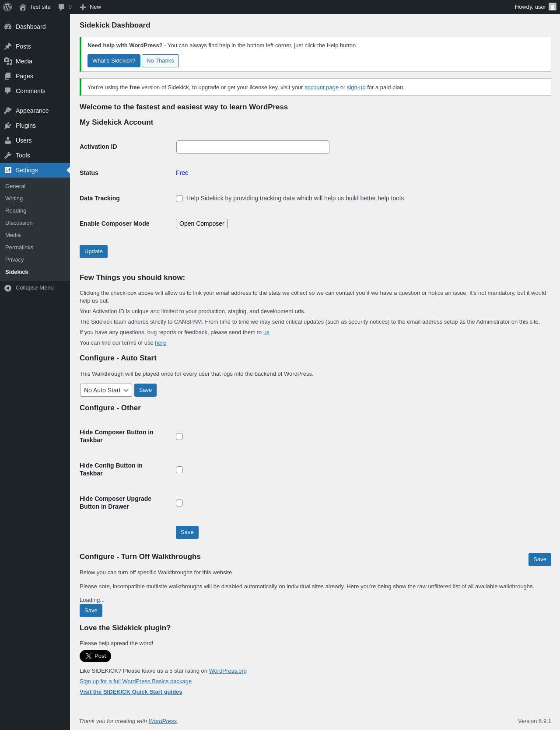560x730 pixels.
Task: Open the No Auto Start dropdown
Action: (106, 390)
